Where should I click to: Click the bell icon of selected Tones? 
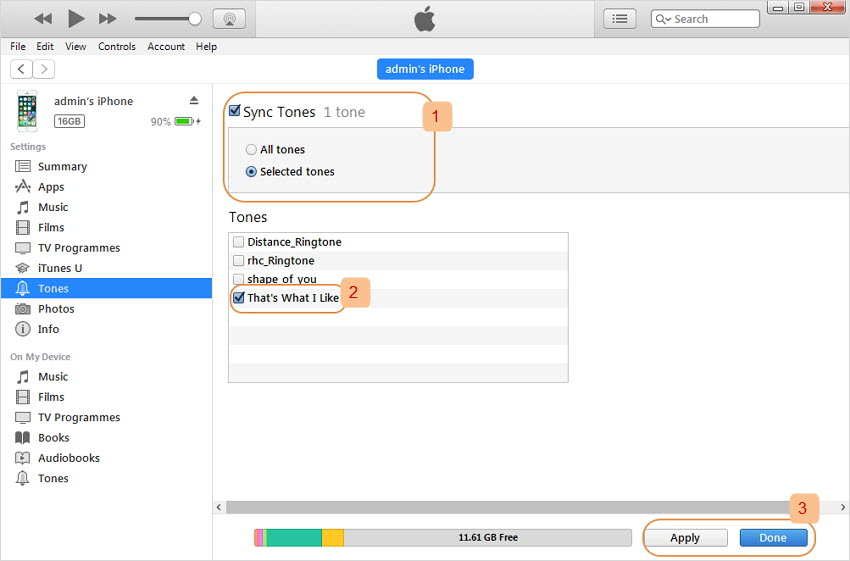click(x=22, y=288)
